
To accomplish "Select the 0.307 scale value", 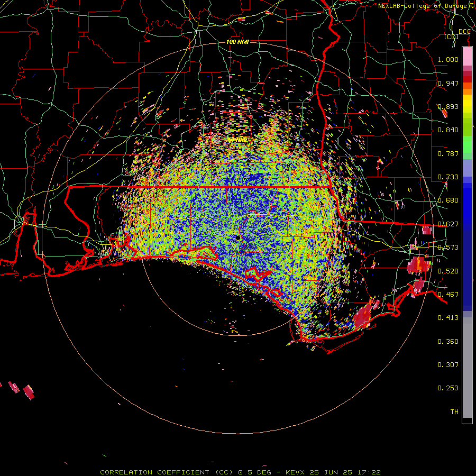I will (448, 365).
